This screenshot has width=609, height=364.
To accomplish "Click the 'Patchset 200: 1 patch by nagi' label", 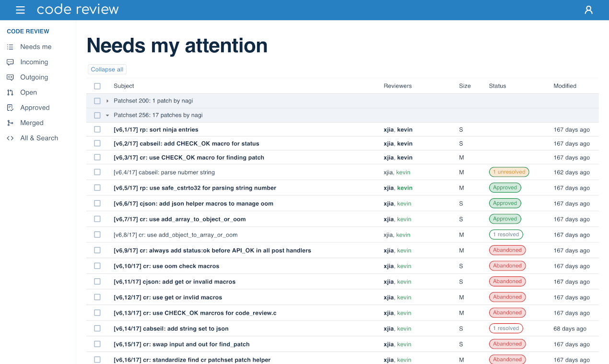I will pos(153,101).
